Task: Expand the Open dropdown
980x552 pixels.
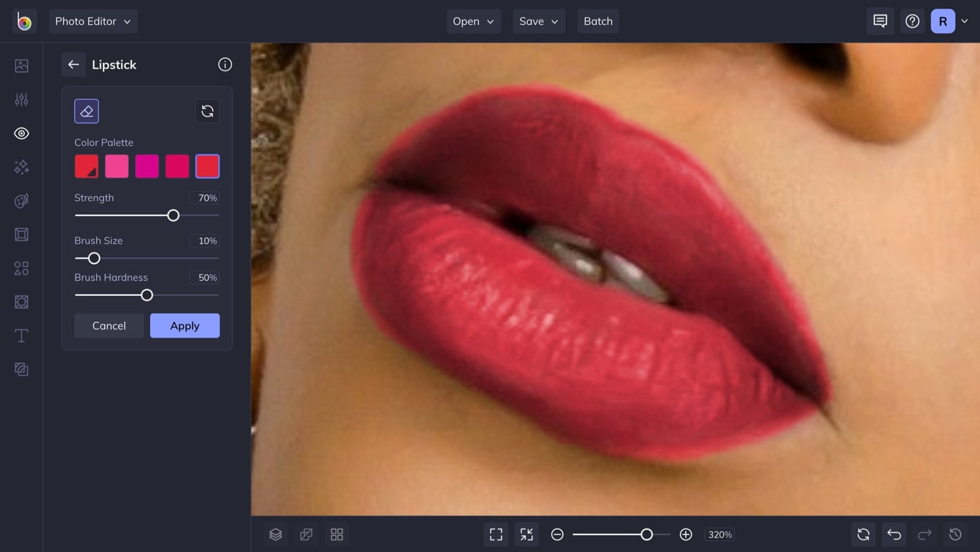Action: 473,21
